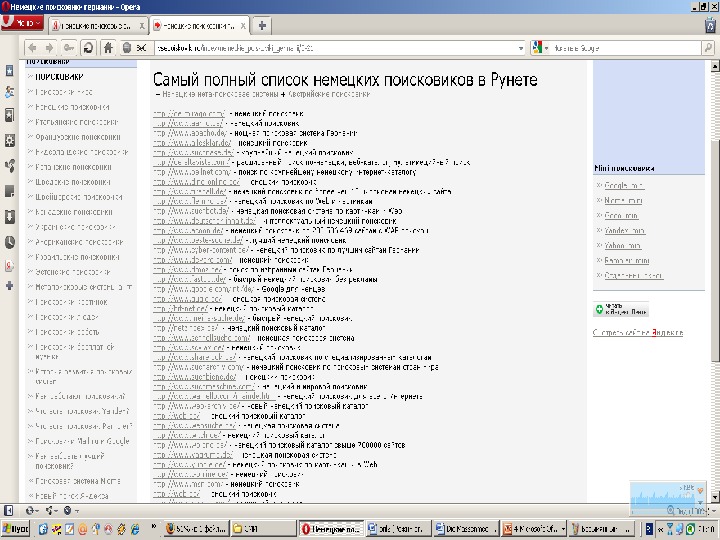Click the search magnifier button

(x=708, y=48)
